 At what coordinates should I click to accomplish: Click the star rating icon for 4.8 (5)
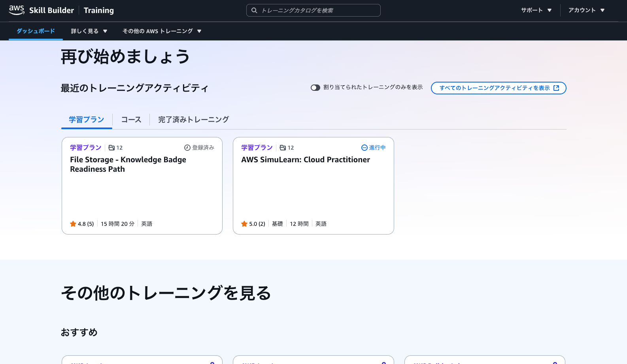73,224
